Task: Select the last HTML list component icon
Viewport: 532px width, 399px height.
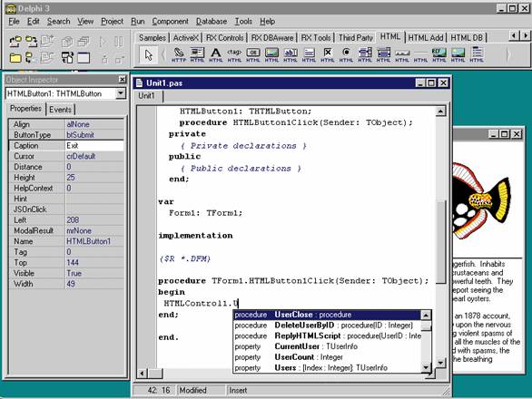Action: [x=477, y=55]
